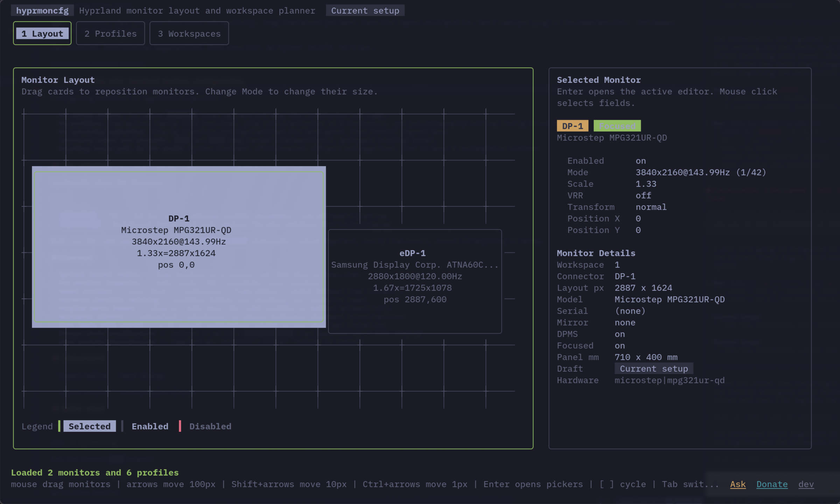Image resolution: width=840 pixels, height=504 pixels.
Task: Switch to the Profiles tab
Action: click(110, 33)
